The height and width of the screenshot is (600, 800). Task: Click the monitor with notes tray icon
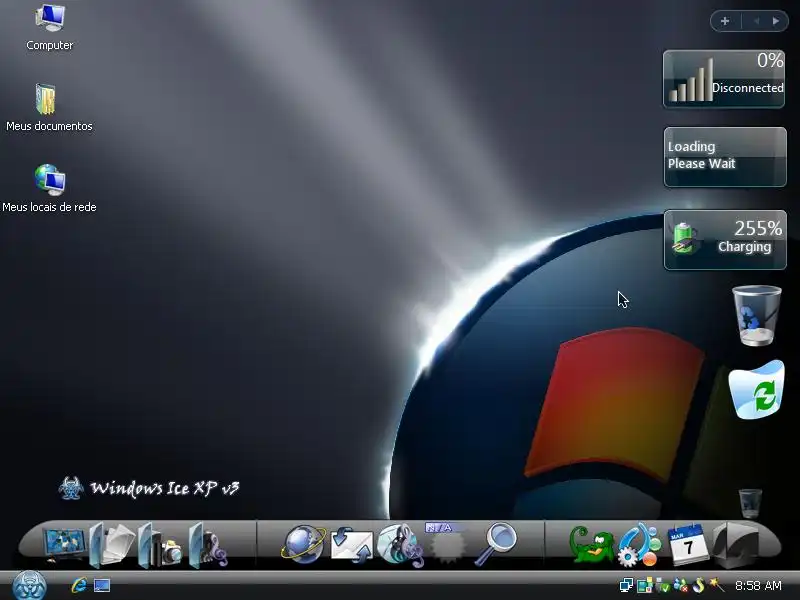(x=644, y=585)
